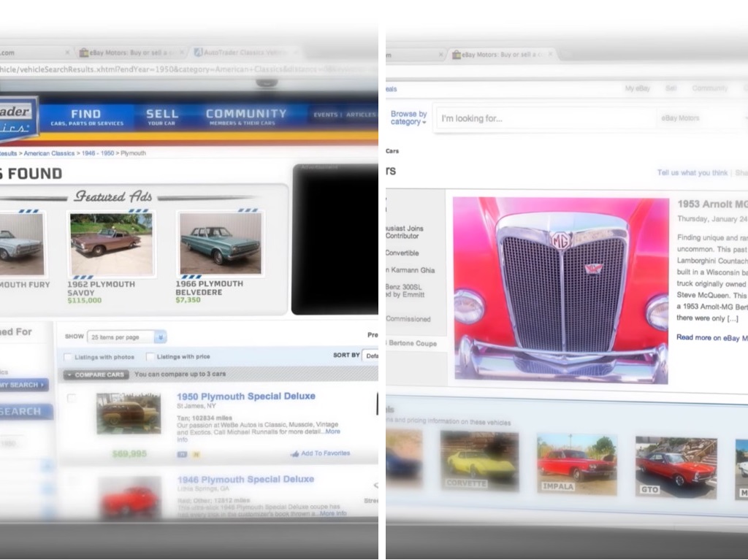This screenshot has width=748, height=560.
Task: Open the FIND navigation menu
Action: [86, 116]
